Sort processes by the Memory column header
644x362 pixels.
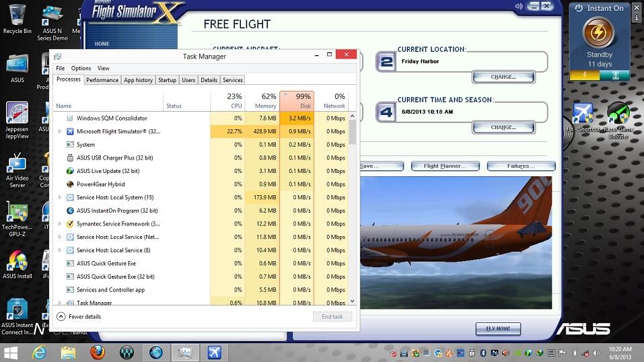tap(265, 102)
